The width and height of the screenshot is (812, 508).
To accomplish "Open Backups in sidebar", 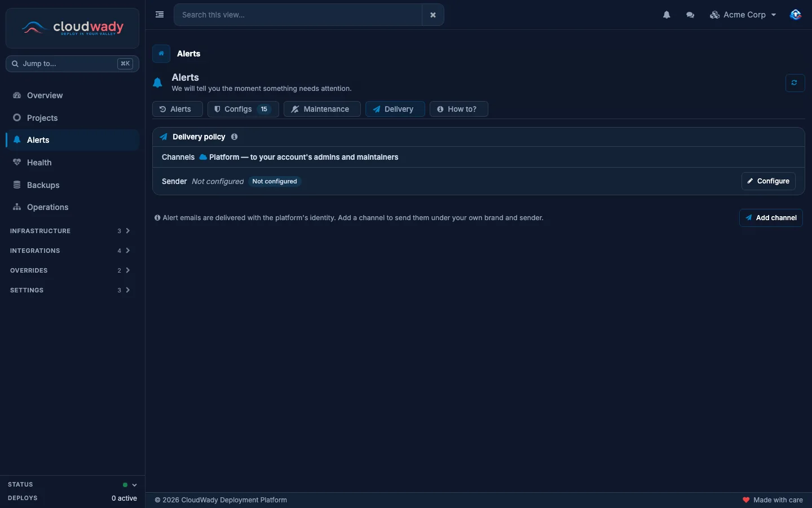I will tap(72, 185).
